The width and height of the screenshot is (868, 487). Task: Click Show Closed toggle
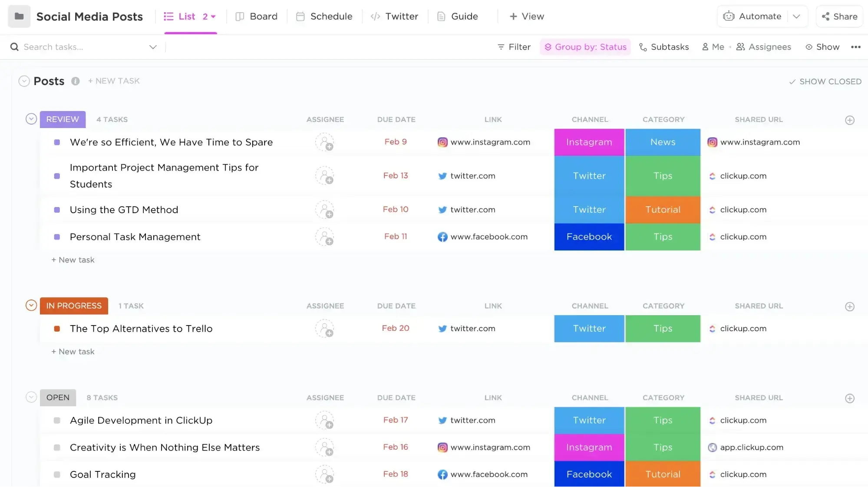point(825,81)
